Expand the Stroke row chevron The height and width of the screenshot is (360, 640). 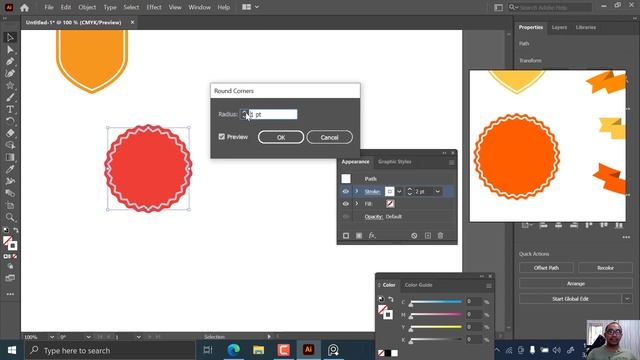coord(357,191)
